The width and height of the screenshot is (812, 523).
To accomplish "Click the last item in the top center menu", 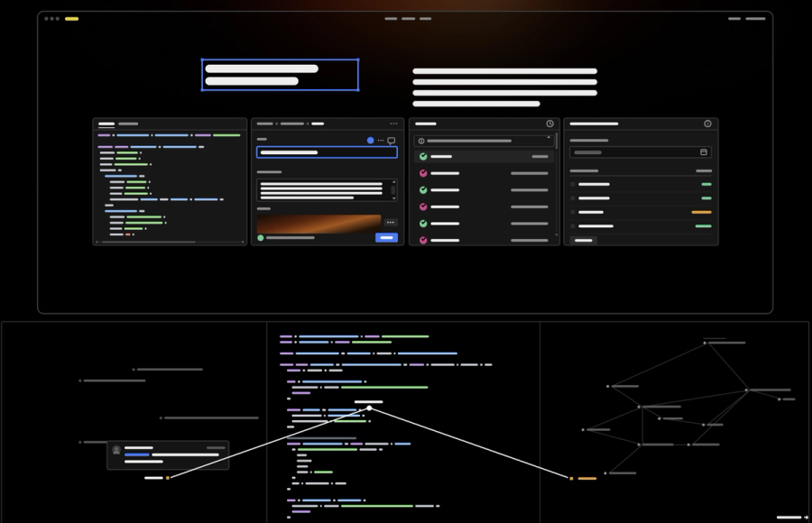I will 425,19.
